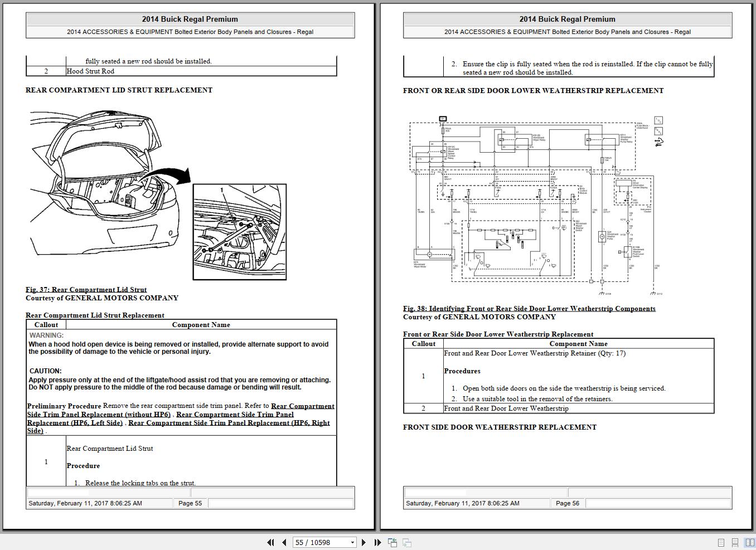Click the wiring diagram on the right page
The image size is (756, 550).
point(535,206)
